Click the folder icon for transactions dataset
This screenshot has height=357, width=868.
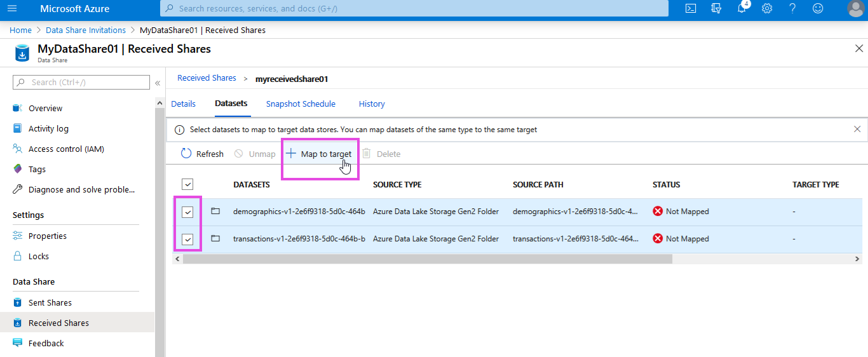point(215,238)
